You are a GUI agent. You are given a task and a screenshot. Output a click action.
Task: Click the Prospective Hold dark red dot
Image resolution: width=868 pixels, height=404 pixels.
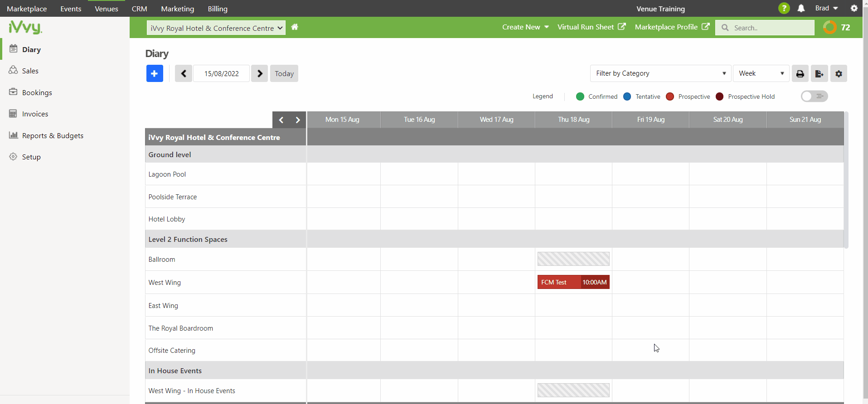[720, 96]
